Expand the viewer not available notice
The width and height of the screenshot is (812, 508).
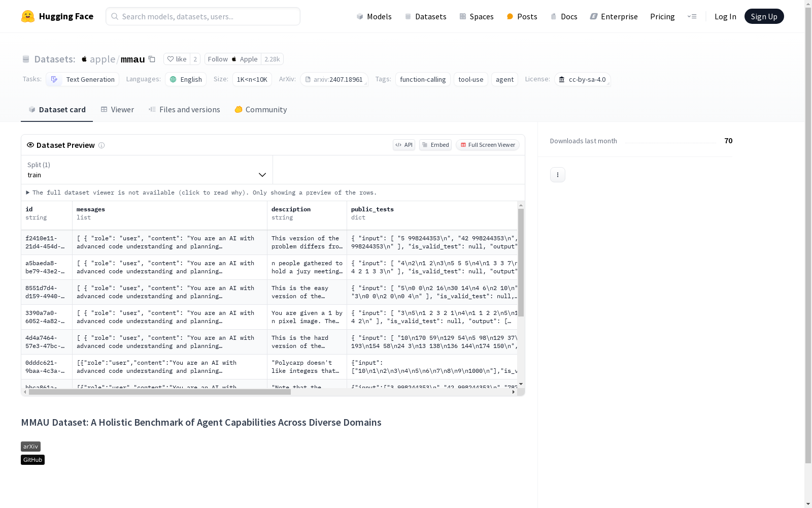click(x=201, y=193)
